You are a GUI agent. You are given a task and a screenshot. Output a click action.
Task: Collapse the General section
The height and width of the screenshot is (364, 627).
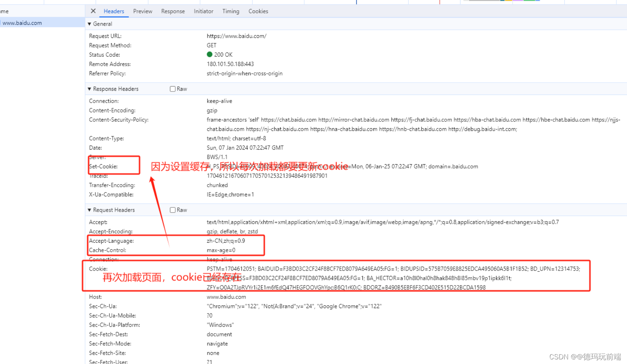[x=90, y=24]
